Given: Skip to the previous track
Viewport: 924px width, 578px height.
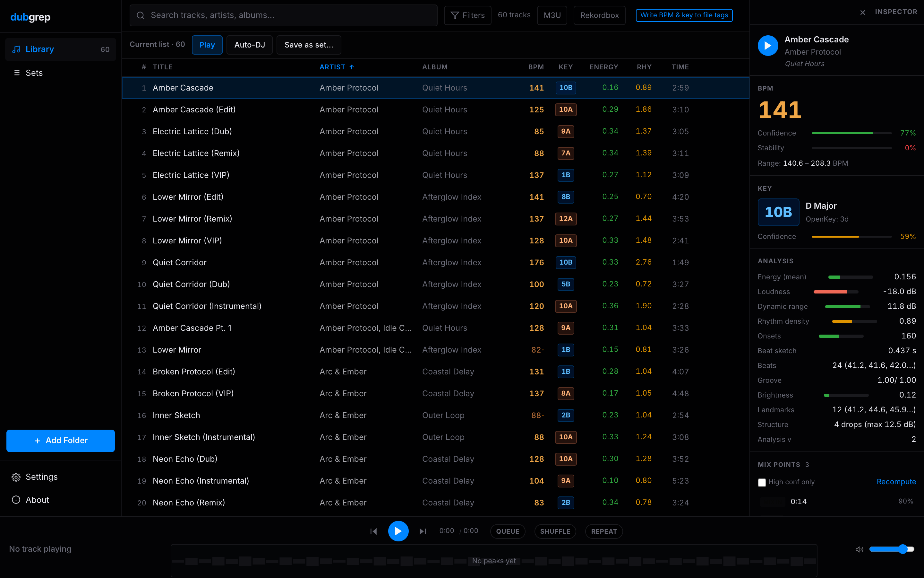Looking at the screenshot, I should coord(373,531).
